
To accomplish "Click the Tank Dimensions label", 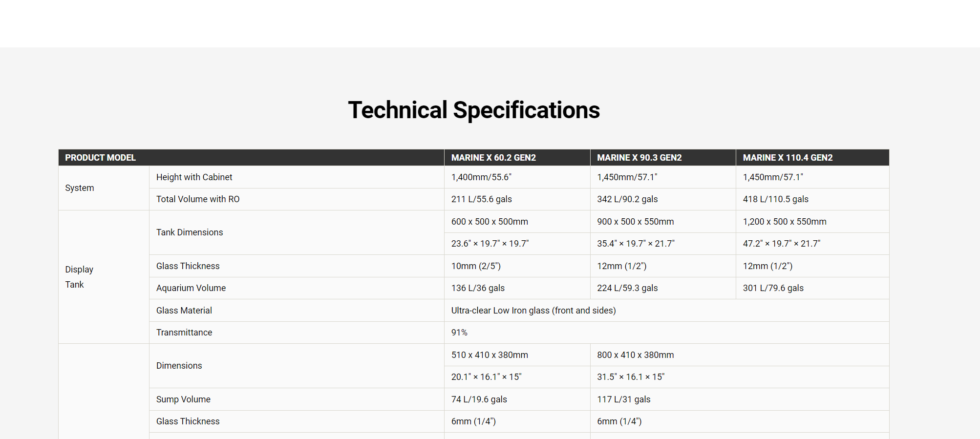I will click(x=190, y=232).
